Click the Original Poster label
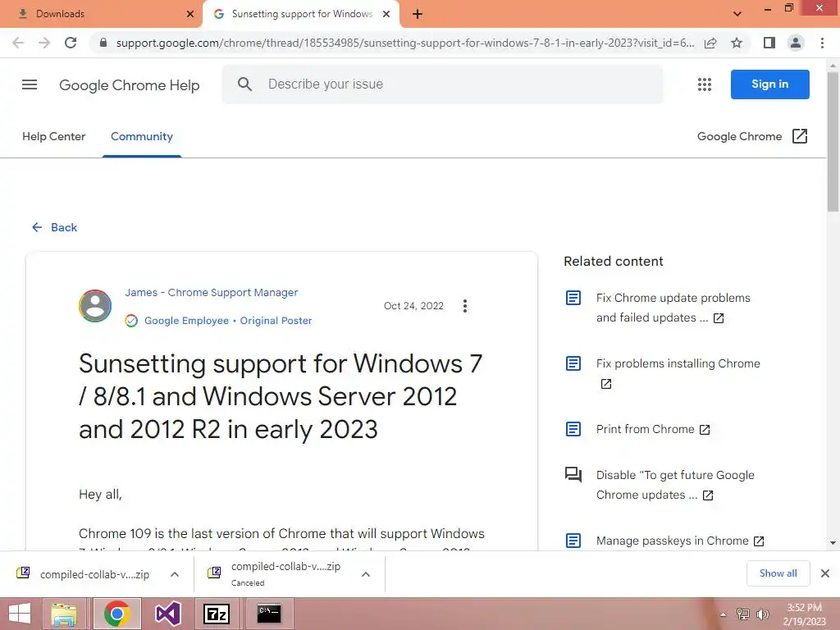The height and width of the screenshot is (630, 840). click(276, 321)
